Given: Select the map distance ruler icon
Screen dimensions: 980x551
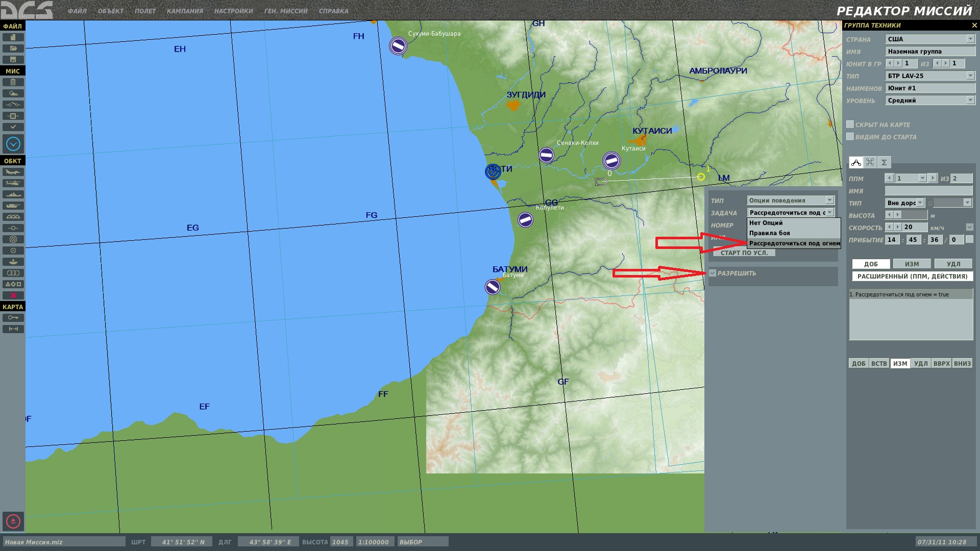Looking at the screenshot, I should pos(13,329).
